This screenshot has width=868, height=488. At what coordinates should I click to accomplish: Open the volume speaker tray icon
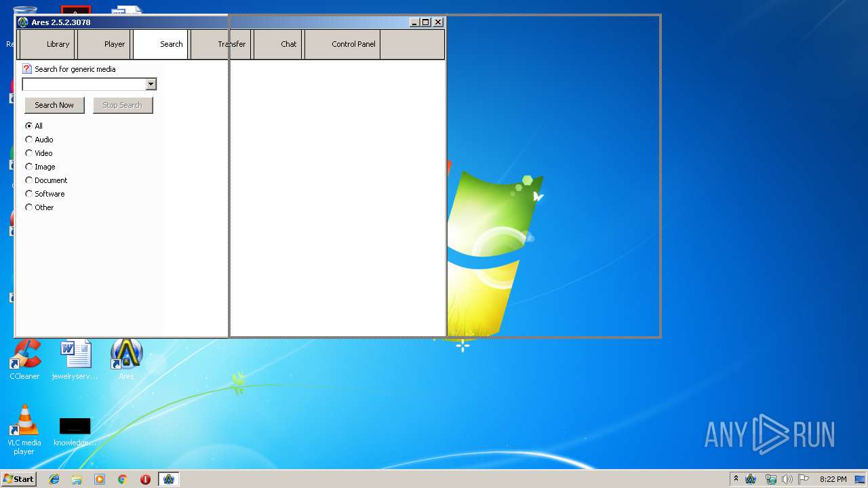(787, 479)
